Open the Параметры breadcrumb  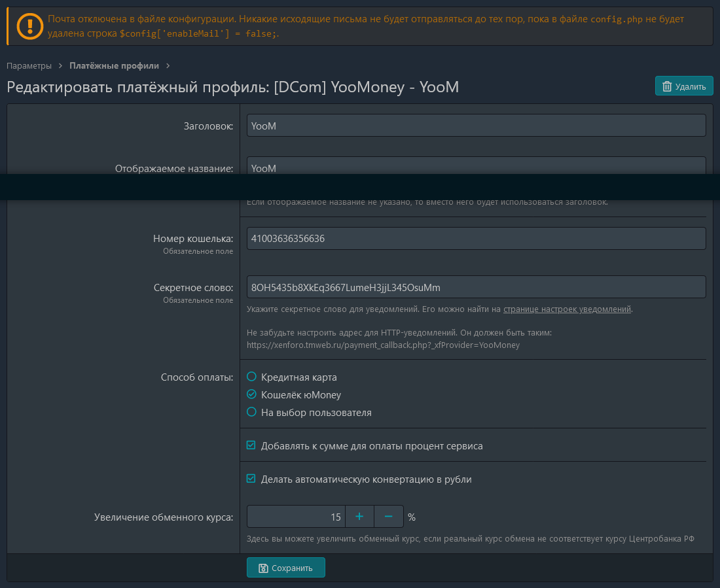pyautogui.click(x=29, y=65)
